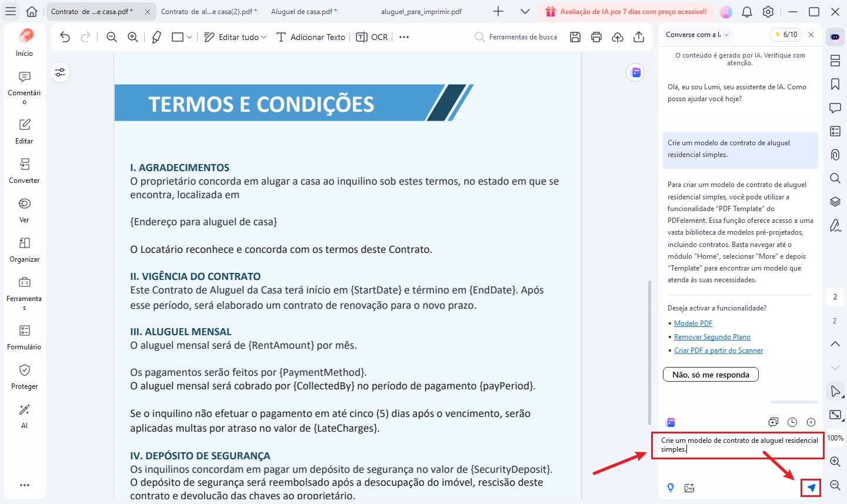Open the Bookmarks panel in the right sidebar

[835, 84]
